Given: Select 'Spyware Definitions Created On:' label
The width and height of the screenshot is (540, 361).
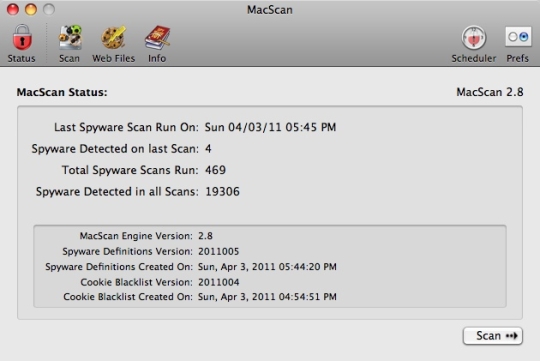Looking at the screenshot, I should (119, 267).
